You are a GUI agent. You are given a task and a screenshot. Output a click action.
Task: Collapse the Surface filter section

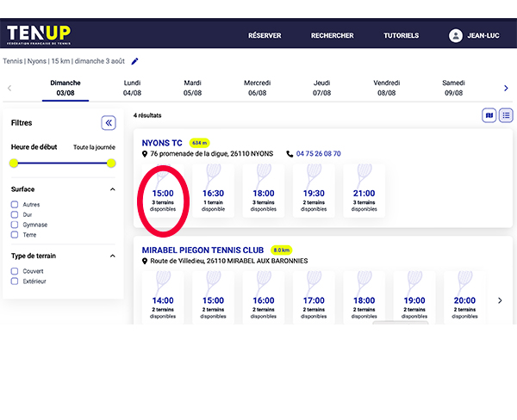click(x=112, y=189)
